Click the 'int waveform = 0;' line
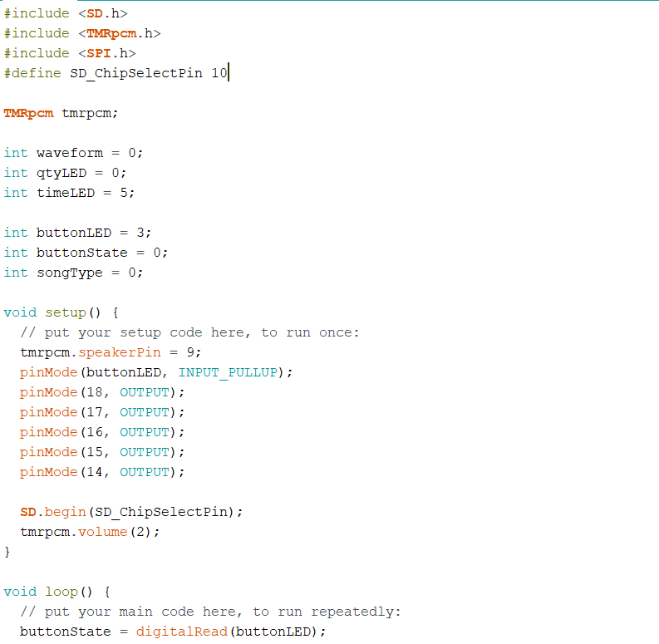Screen dimensions: 659x644 point(74,153)
